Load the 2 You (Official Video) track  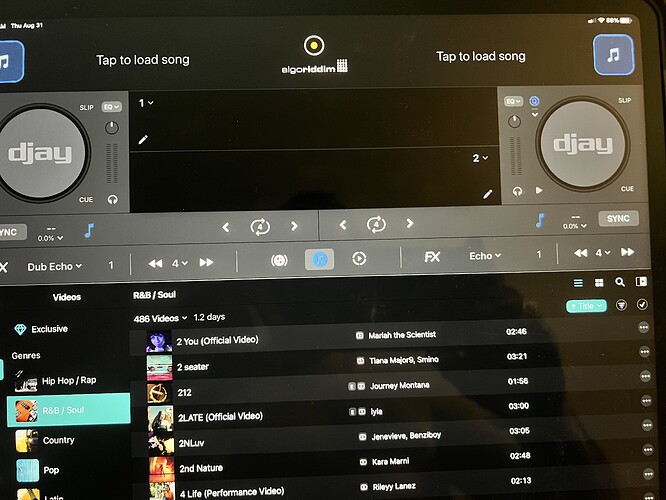(x=391, y=339)
